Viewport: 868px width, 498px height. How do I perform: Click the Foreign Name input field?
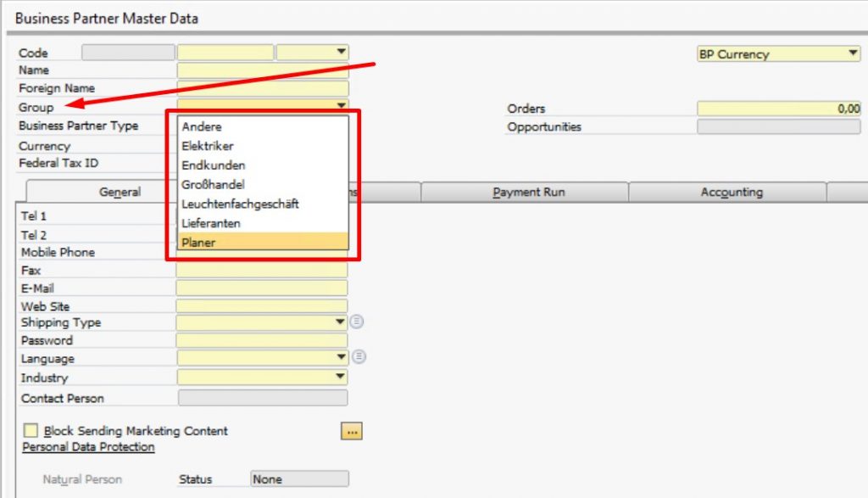point(263,87)
